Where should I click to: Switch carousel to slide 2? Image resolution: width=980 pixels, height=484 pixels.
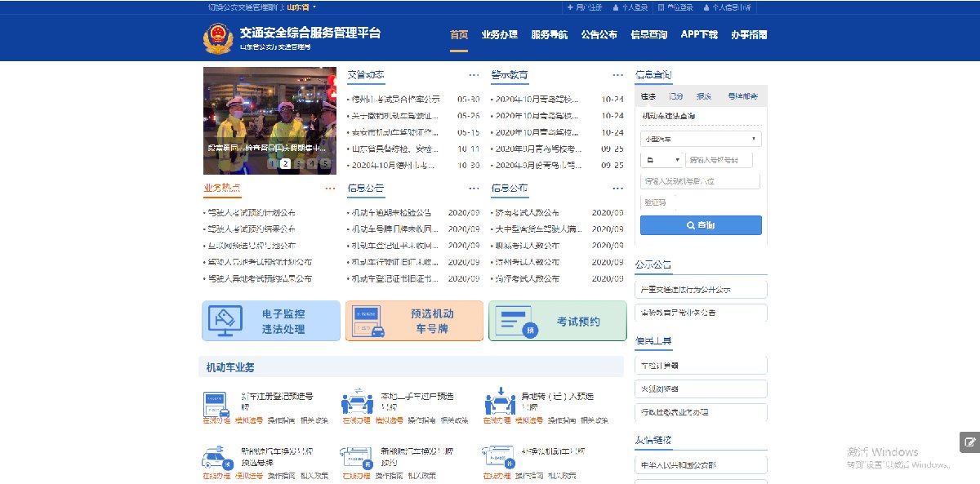click(285, 163)
